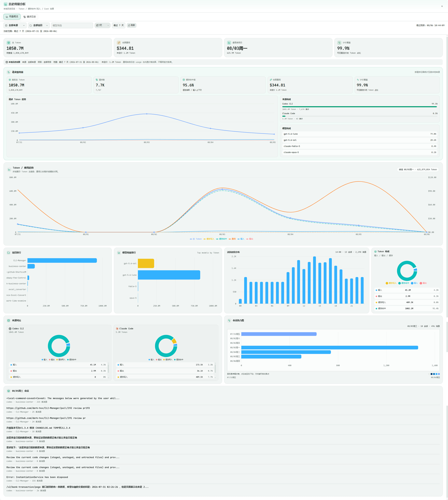Switch to the 请求日志 tab
This screenshot has width=448, height=500.
tap(30, 17)
